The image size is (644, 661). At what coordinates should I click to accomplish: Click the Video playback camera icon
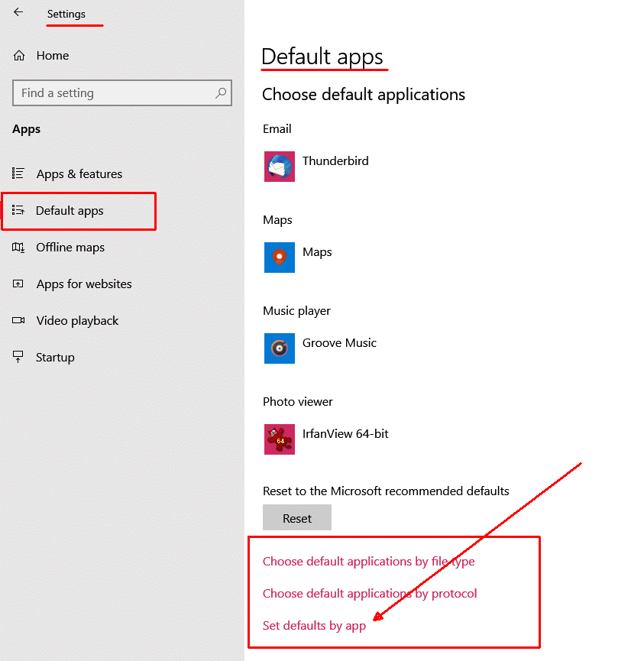pyautogui.click(x=18, y=320)
